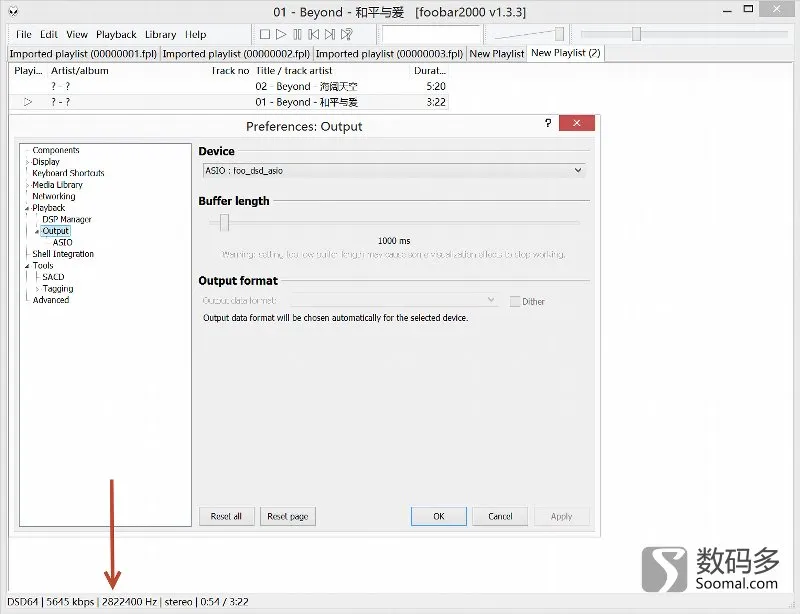Switch to Imported playlist (00000001.fpl) tab
800x614 pixels.
click(83, 54)
